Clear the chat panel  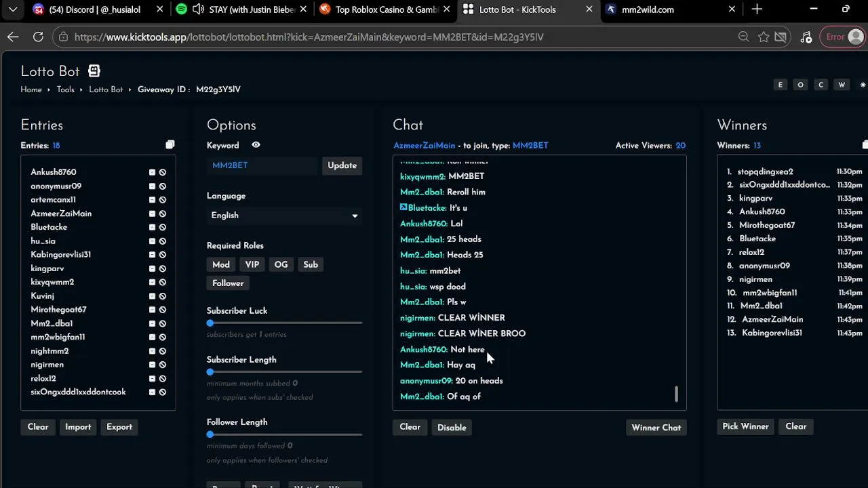(410, 427)
